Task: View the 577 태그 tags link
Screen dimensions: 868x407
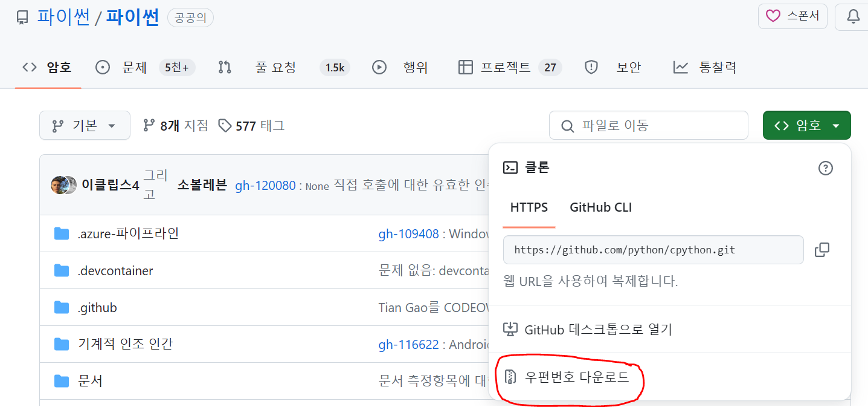Action: click(251, 125)
